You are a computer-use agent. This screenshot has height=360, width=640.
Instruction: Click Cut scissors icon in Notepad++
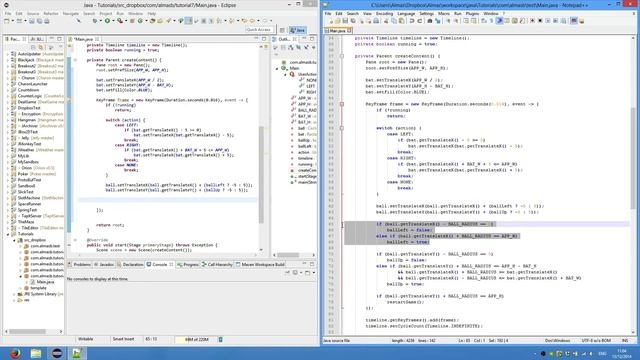387,21
